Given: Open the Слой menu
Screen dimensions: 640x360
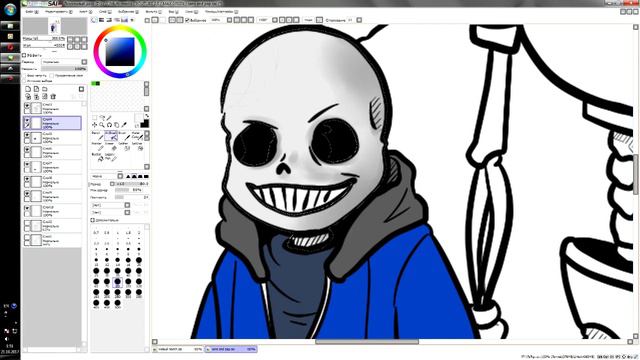Looking at the screenshot, I should [x=105, y=12].
